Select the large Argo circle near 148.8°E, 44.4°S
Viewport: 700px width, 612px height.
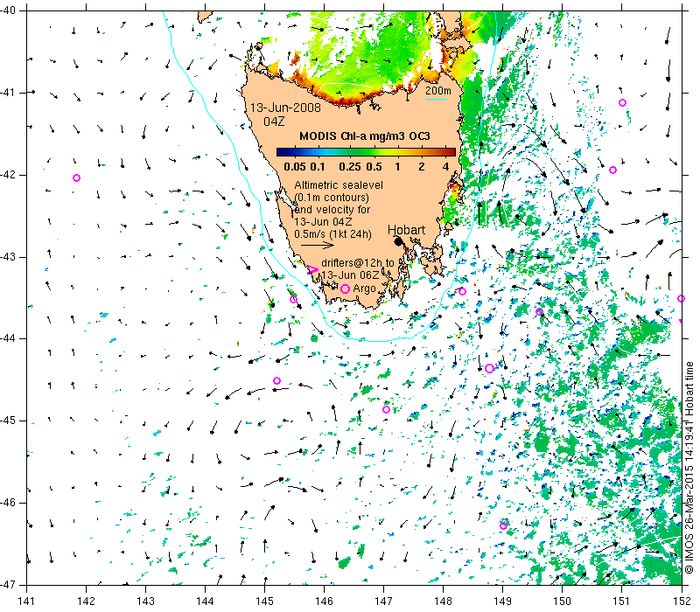coord(489,368)
